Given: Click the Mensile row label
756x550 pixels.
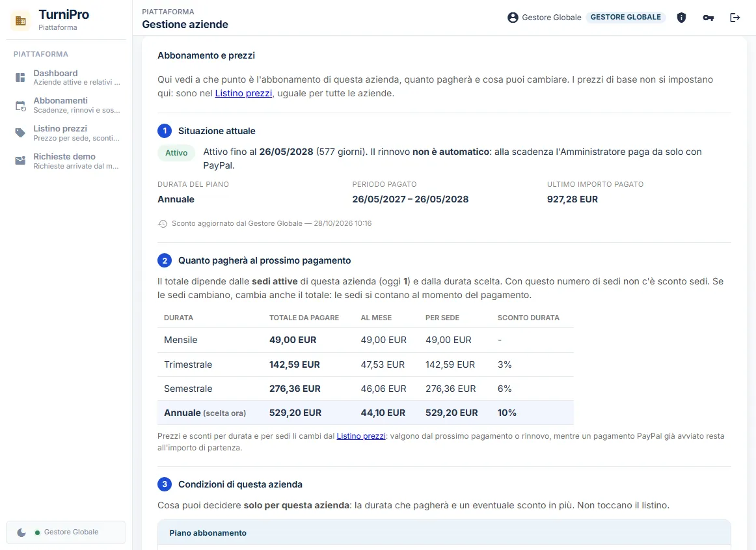Looking at the screenshot, I should pos(181,340).
